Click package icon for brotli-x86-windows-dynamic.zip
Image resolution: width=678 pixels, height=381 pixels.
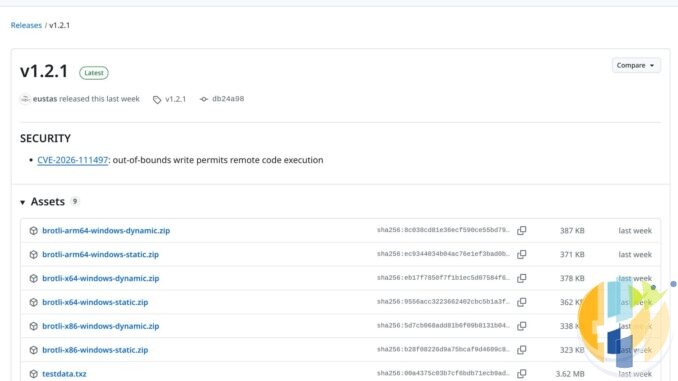33,326
